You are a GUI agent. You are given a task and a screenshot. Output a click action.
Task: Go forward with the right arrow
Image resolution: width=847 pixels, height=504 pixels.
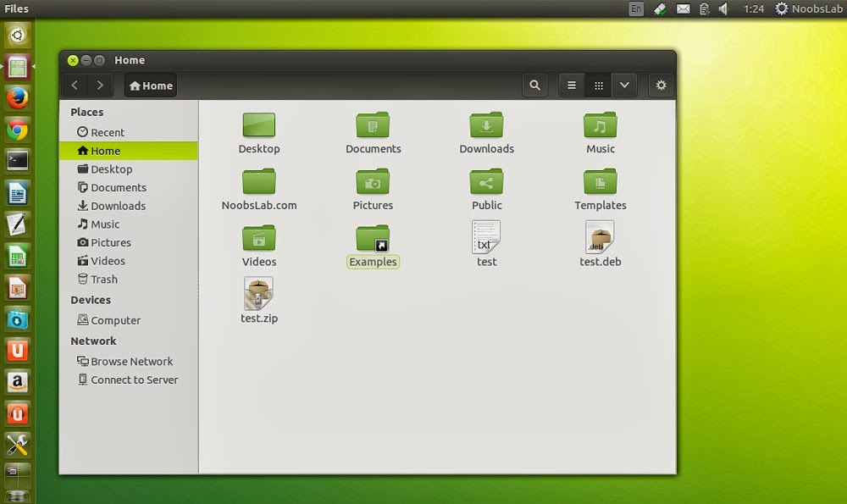click(100, 86)
